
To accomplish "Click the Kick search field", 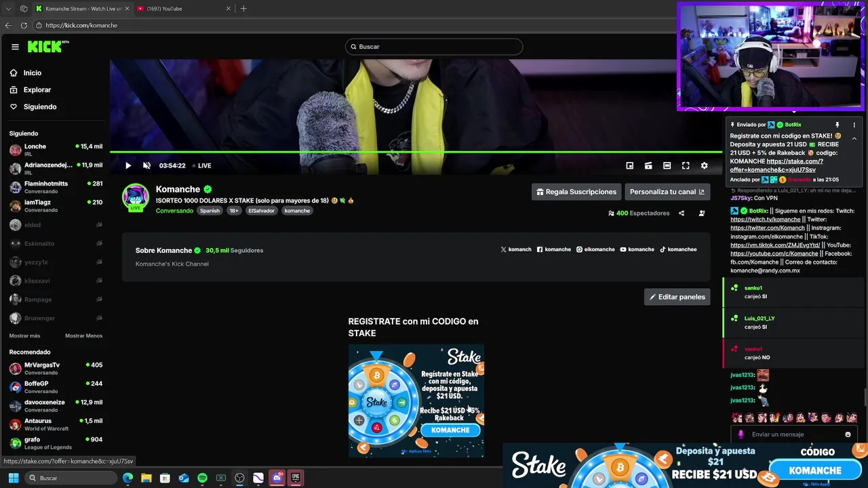I will pyautogui.click(x=434, y=47).
